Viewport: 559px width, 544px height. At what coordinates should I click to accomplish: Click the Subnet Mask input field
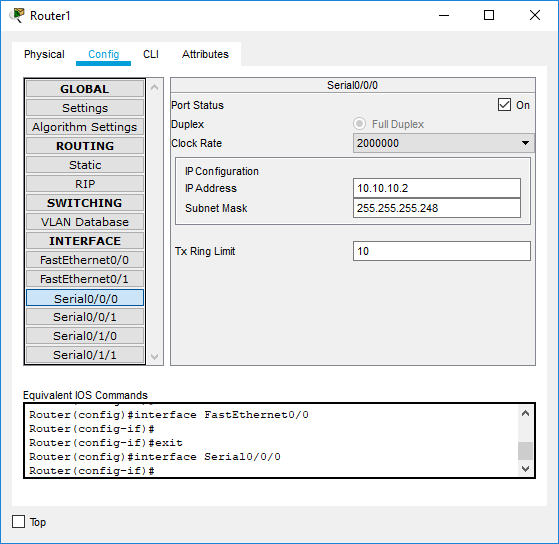click(x=437, y=208)
